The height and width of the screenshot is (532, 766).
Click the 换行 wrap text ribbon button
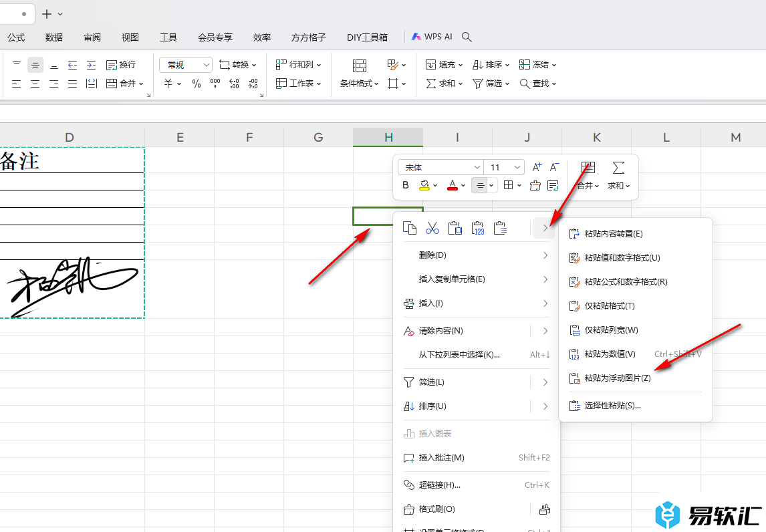coord(121,64)
